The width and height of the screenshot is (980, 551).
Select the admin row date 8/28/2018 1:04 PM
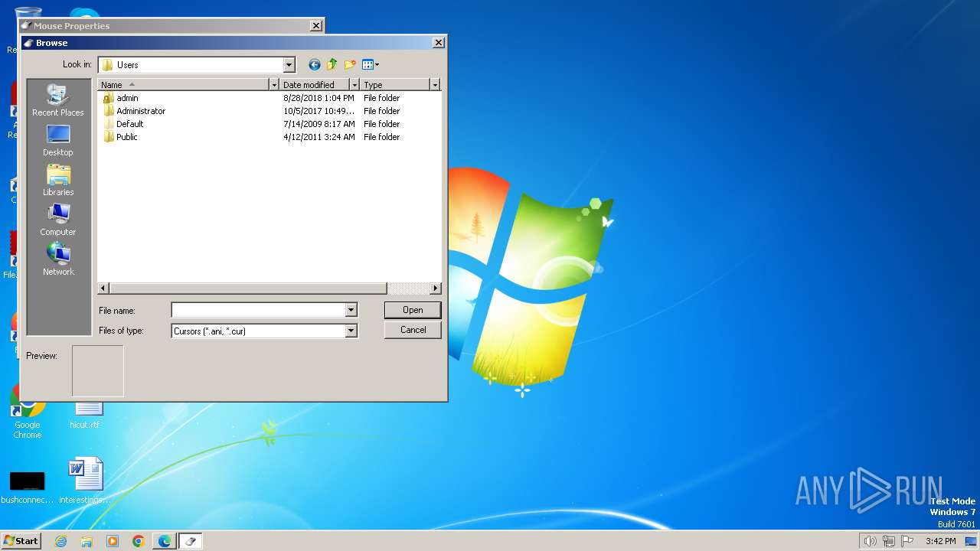pyautogui.click(x=318, y=98)
